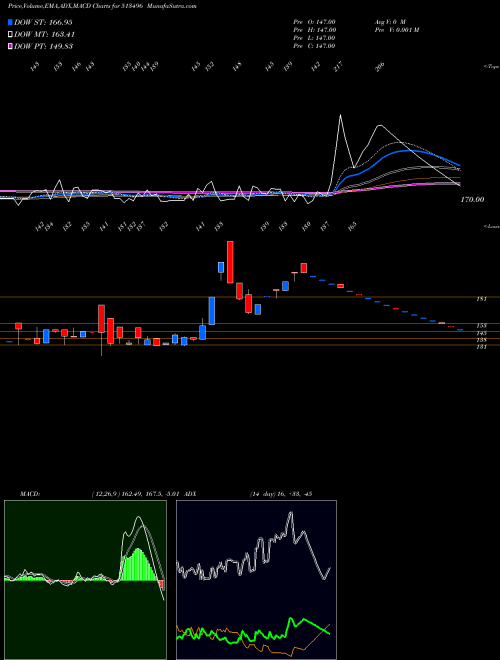Click the 170.00 price label on EMA chart

click(x=472, y=200)
